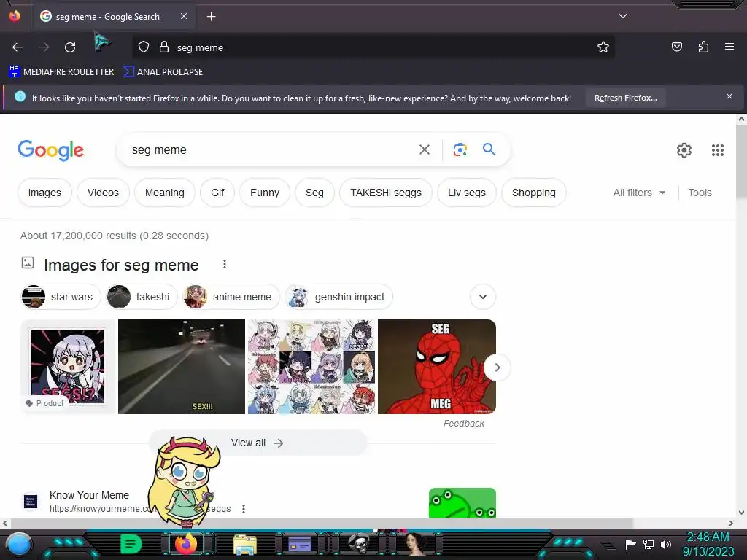This screenshot has height=560, width=747.
Task: Open the All filters dropdown
Action: (x=639, y=192)
